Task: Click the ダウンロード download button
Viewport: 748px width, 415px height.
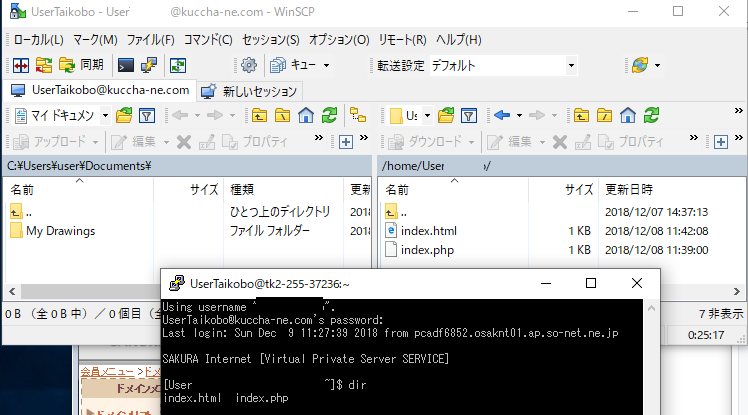Action: pos(426,142)
